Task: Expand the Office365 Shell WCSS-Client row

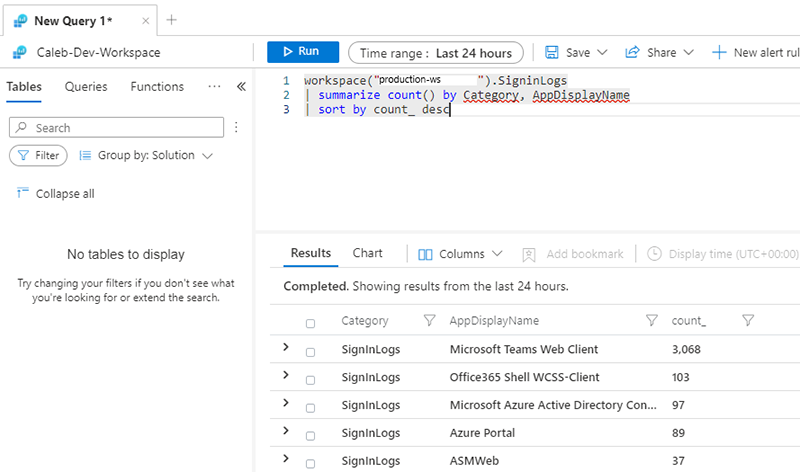Action: pyautogui.click(x=286, y=375)
